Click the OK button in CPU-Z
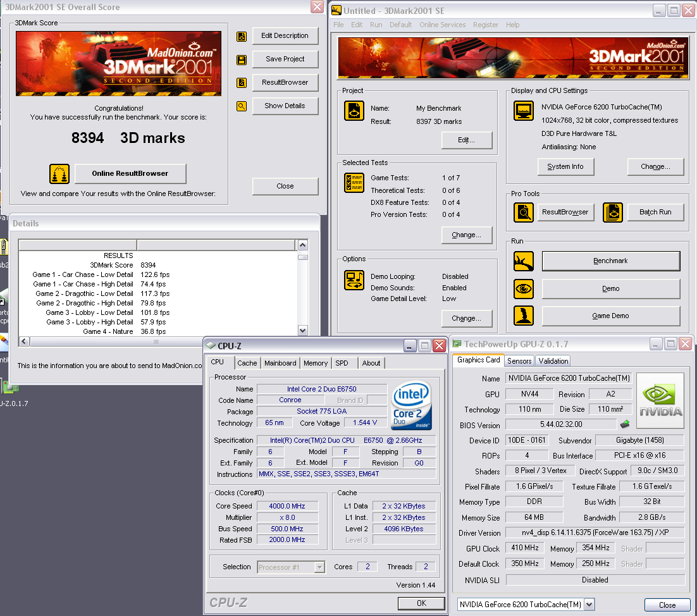The image size is (697, 616). pos(421,603)
